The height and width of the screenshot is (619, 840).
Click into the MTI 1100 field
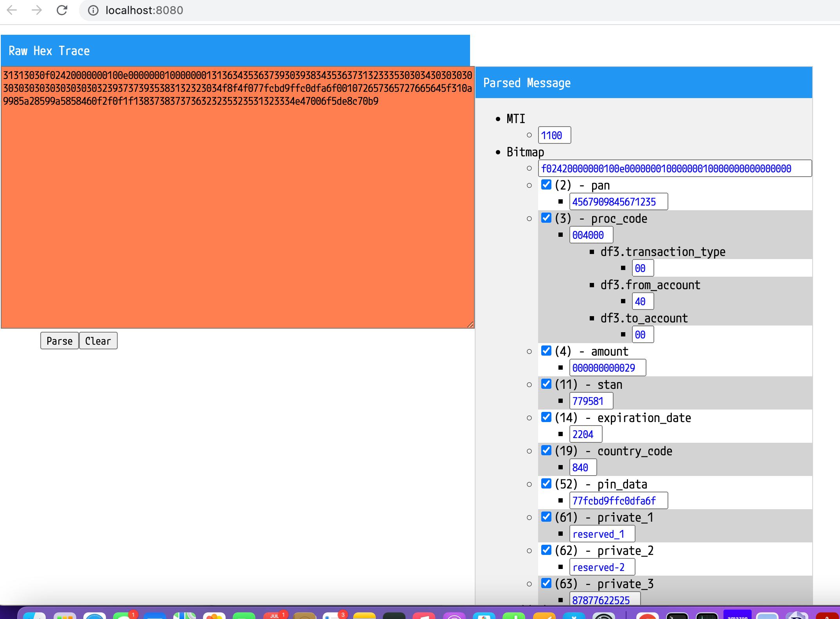pos(554,135)
